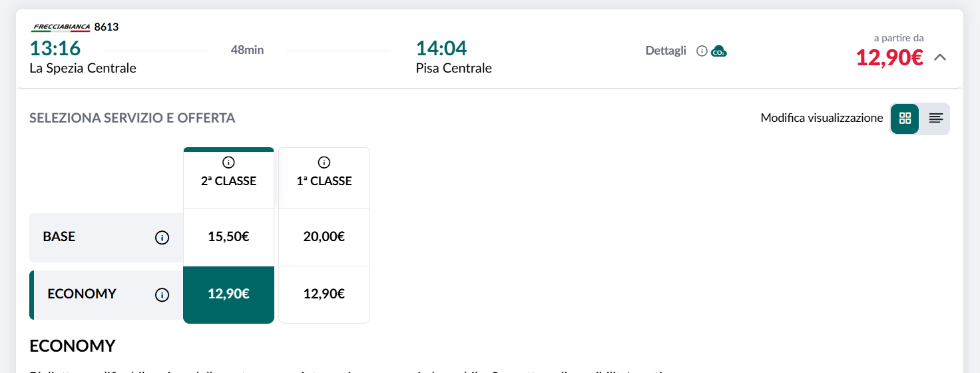Select ECONOMY 1ª classe fare 12,90€
The image size is (980, 373).
coord(324,294)
